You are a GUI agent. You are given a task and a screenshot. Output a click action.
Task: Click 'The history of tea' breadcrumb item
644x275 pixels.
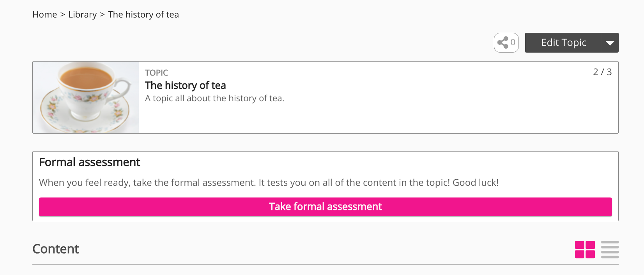[x=143, y=15]
